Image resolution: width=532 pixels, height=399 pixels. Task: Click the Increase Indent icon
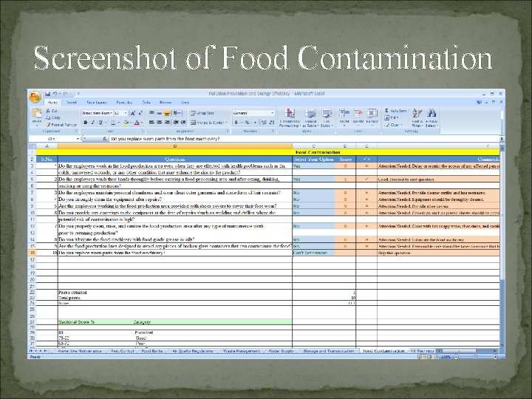[183, 122]
